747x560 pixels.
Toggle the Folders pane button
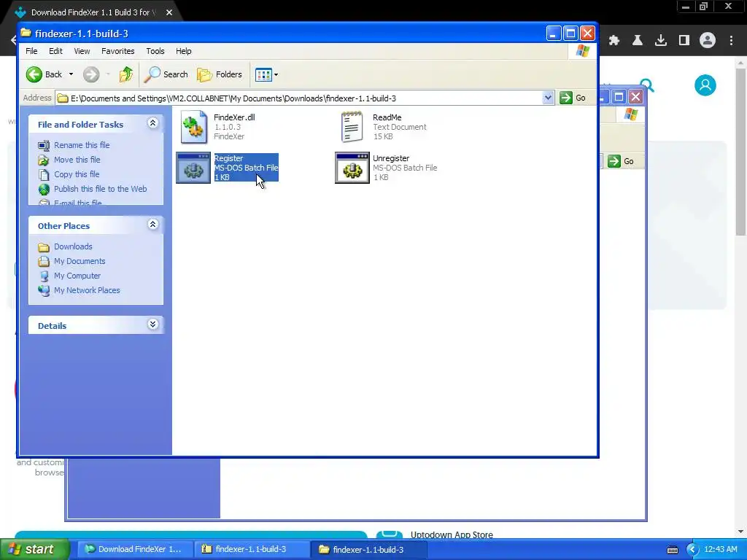pos(220,74)
